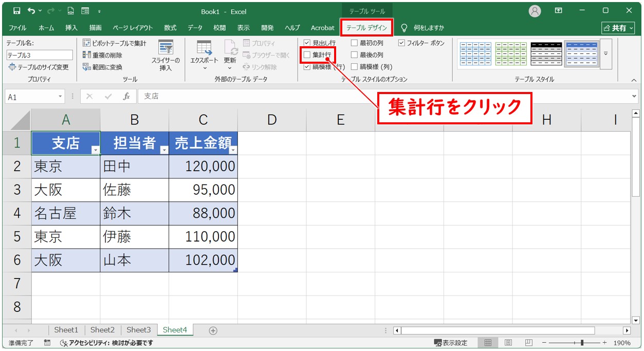Open filter dropdown on 支店 header

(95, 150)
